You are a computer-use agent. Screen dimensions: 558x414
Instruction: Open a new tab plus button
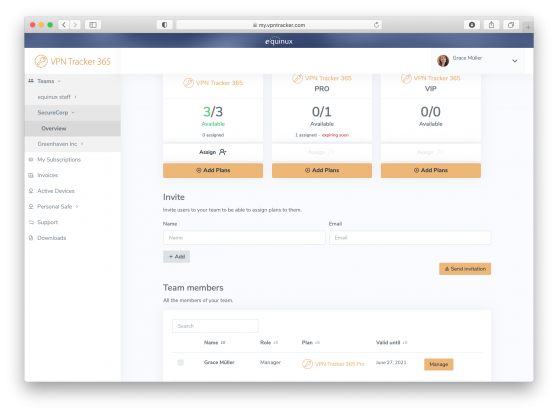coord(528,27)
